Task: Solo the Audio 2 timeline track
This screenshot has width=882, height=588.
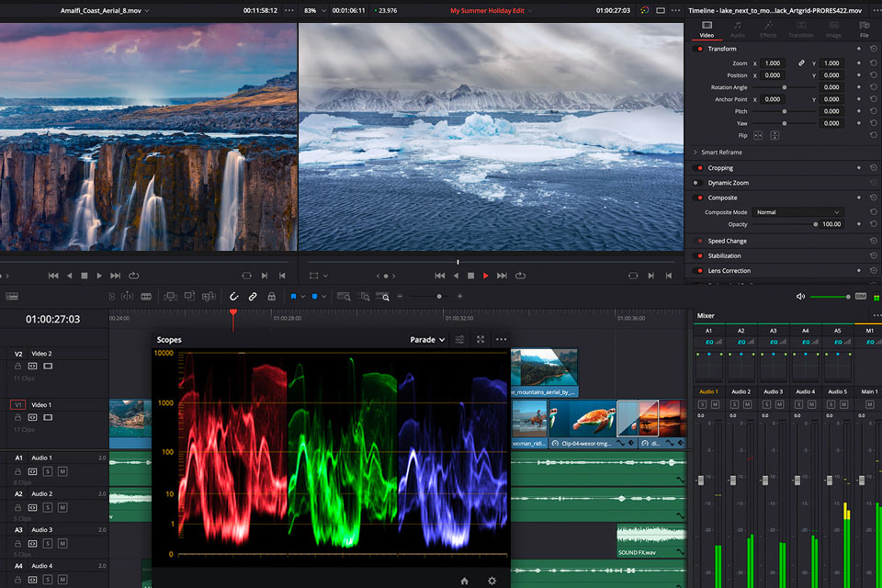Action: tap(48, 507)
